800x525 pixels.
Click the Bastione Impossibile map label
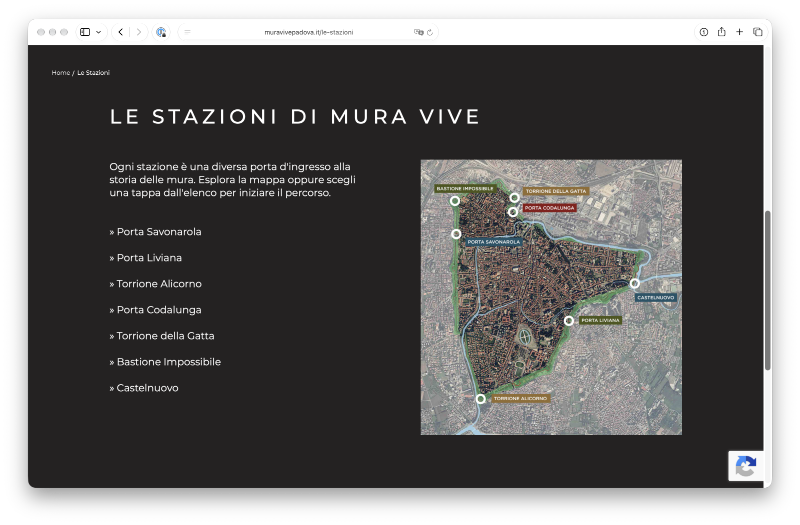[x=465, y=189]
